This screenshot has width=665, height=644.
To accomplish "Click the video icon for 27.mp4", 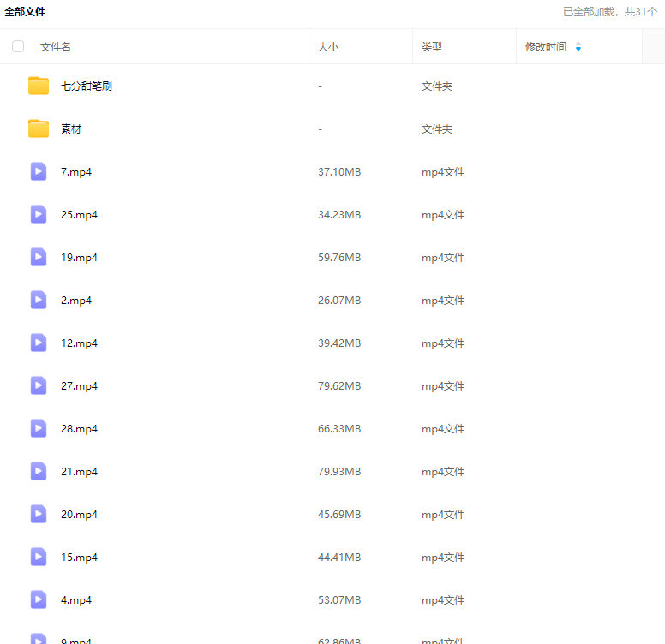I will (x=39, y=385).
